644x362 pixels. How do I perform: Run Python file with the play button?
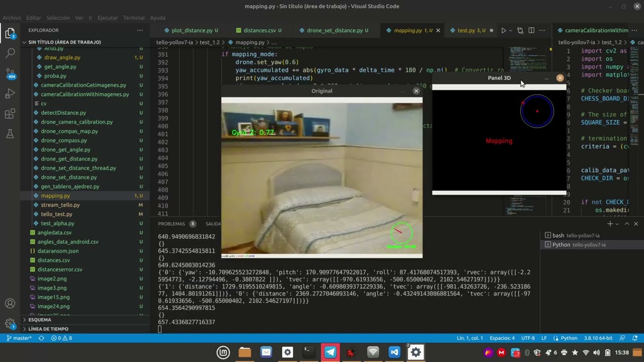click(503, 31)
